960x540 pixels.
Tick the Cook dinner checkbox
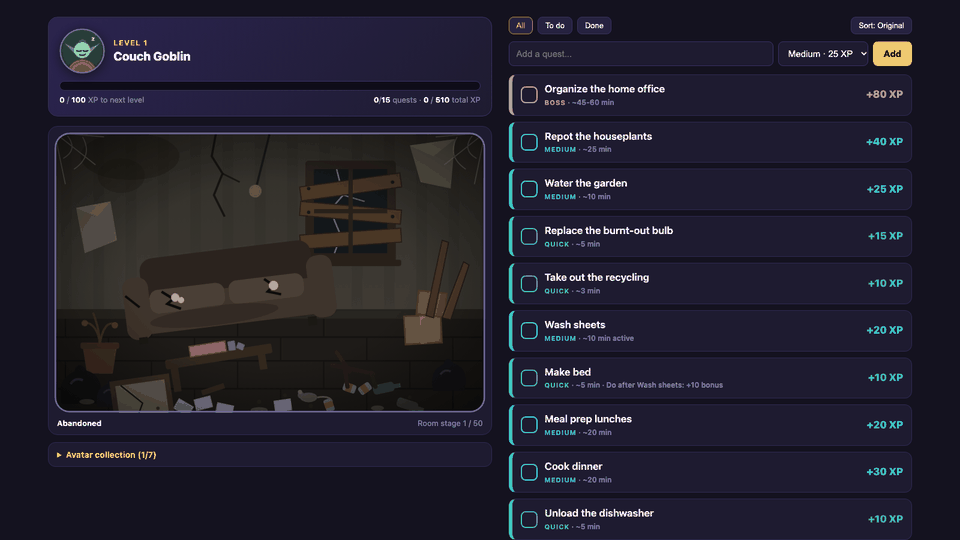[529, 472]
